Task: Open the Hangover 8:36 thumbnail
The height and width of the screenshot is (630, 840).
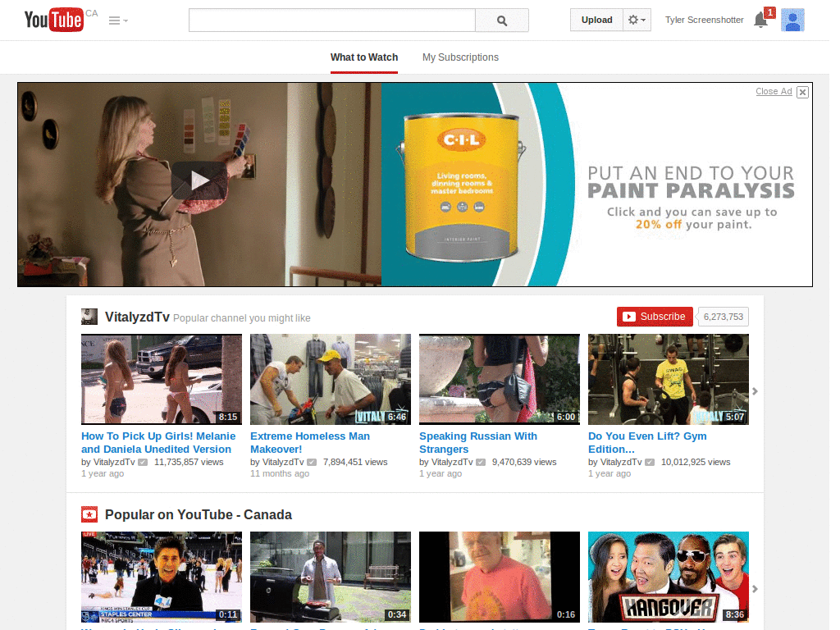Action: (x=668, y=577)
